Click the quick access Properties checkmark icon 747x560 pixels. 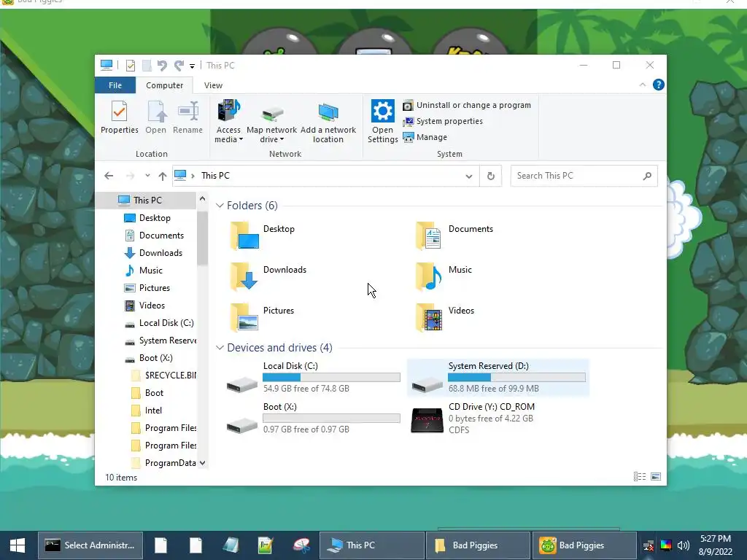(x=130, y=66)
